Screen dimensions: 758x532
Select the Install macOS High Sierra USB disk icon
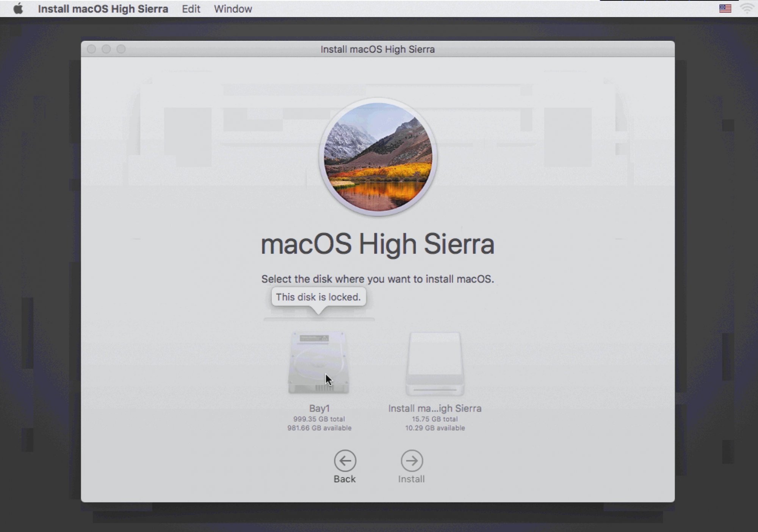pyautogui.click(x=435, y=364)
